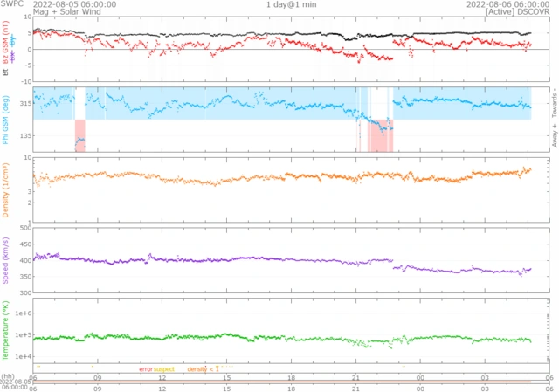559x392 pixels.
Task: Click the '(hh)' time unit label
Action: pyautogui.click(x=7, y=376)
